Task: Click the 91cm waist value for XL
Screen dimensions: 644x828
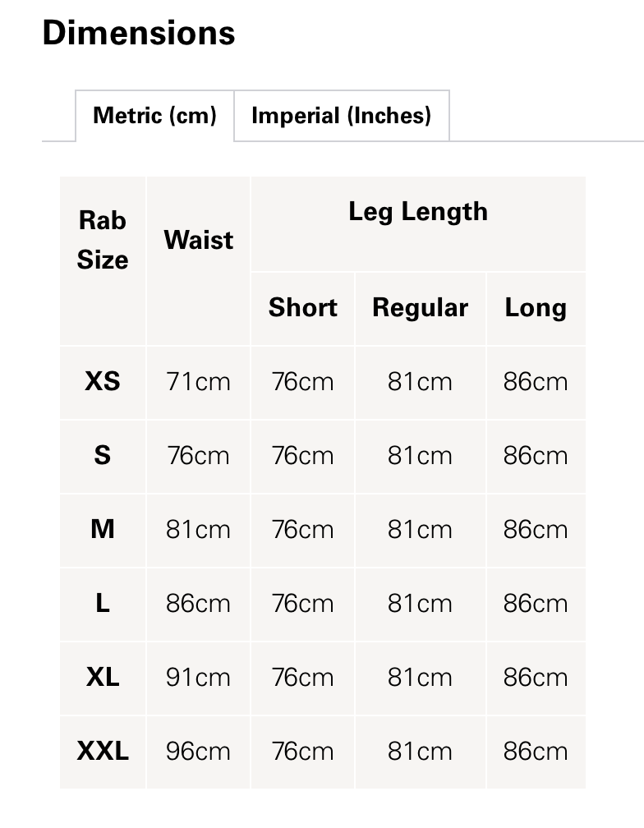Action: tap(199, 678)
